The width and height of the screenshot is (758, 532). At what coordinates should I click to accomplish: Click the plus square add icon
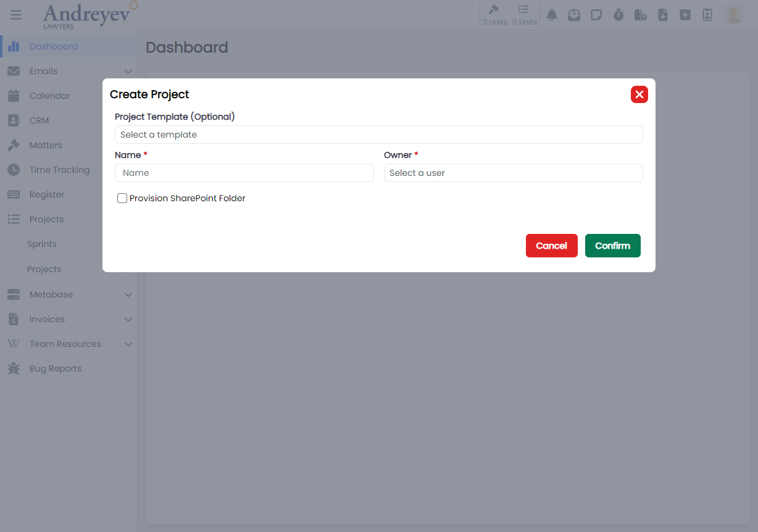pyautogui.click(x=685, y=15)
